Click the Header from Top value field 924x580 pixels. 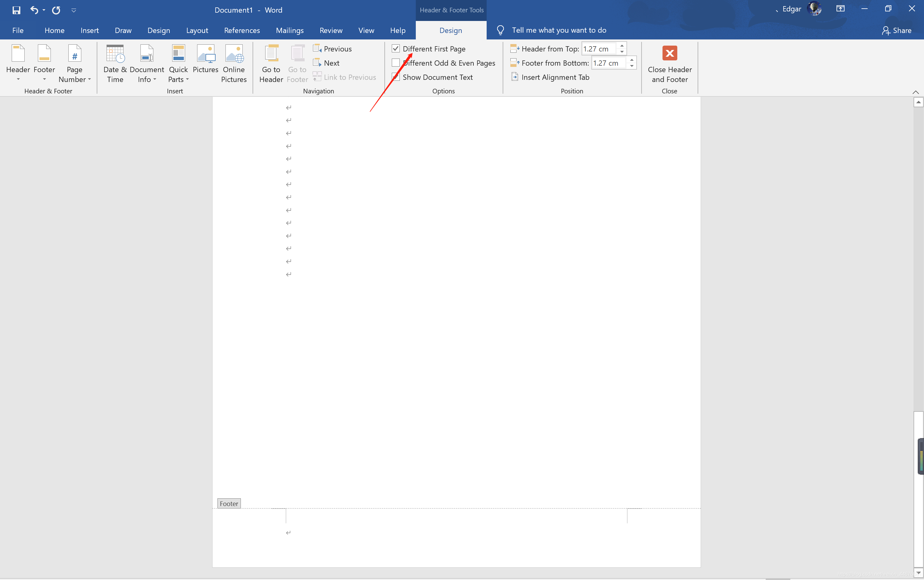click(x=598, y=49)
